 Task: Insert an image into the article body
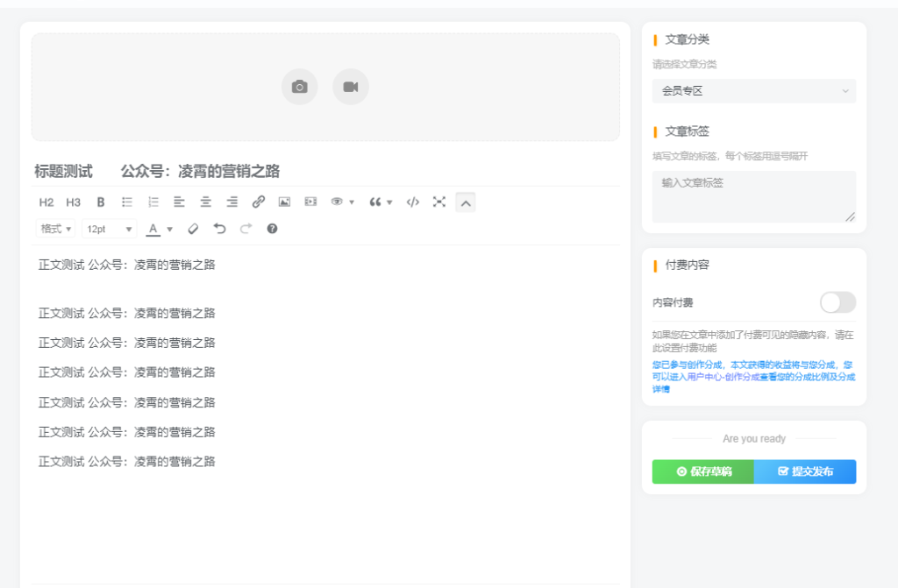(x=284, y=202)
